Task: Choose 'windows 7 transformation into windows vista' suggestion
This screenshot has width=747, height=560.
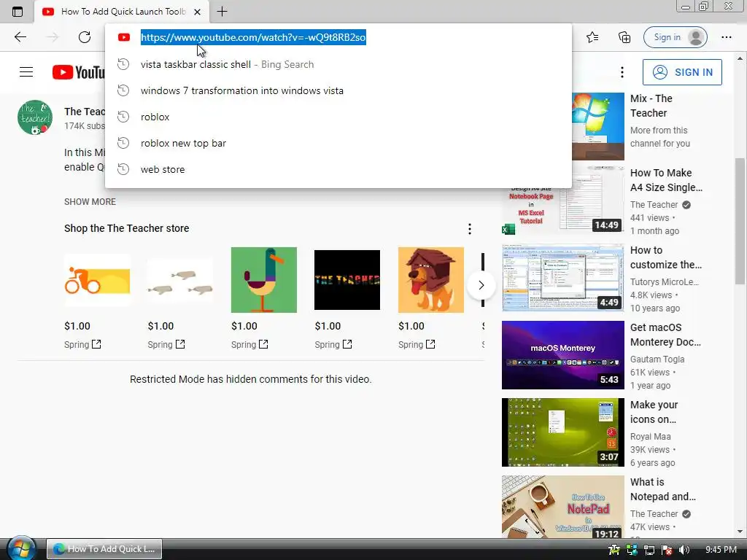Action: coord(338,90)
